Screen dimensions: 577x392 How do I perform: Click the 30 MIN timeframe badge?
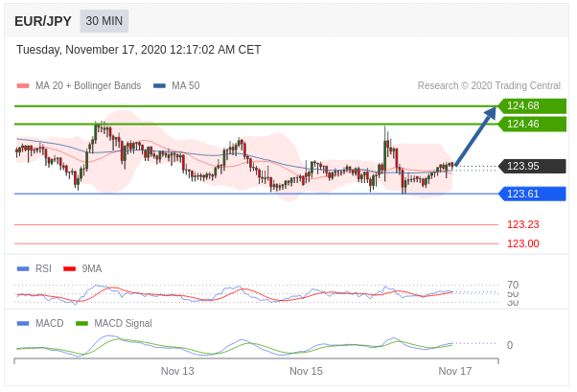tap(104, 21)
